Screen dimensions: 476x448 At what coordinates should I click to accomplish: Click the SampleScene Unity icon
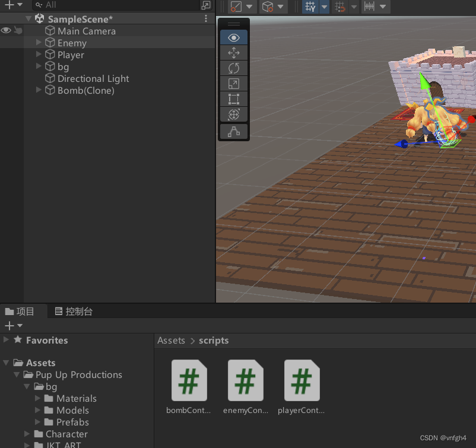click(40, 18)
